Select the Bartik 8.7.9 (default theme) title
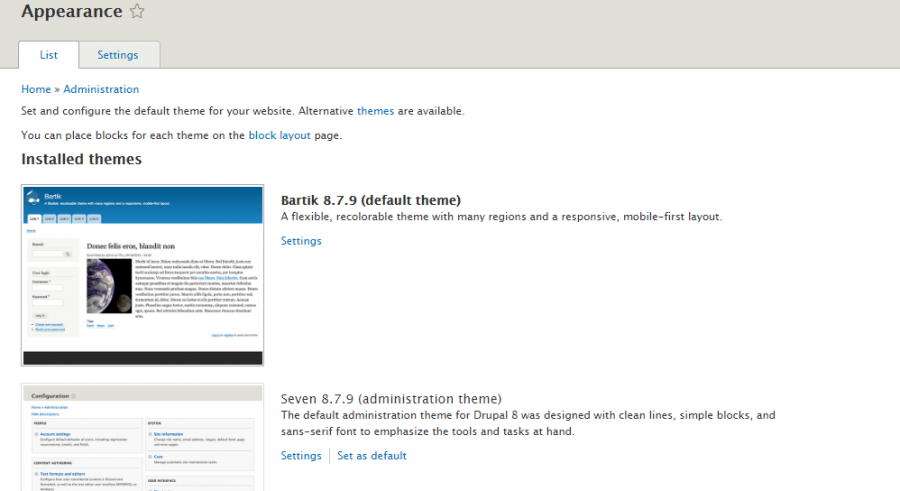Image resolution: width=900 pixels, height=491 pixels. tap(371, 200)
